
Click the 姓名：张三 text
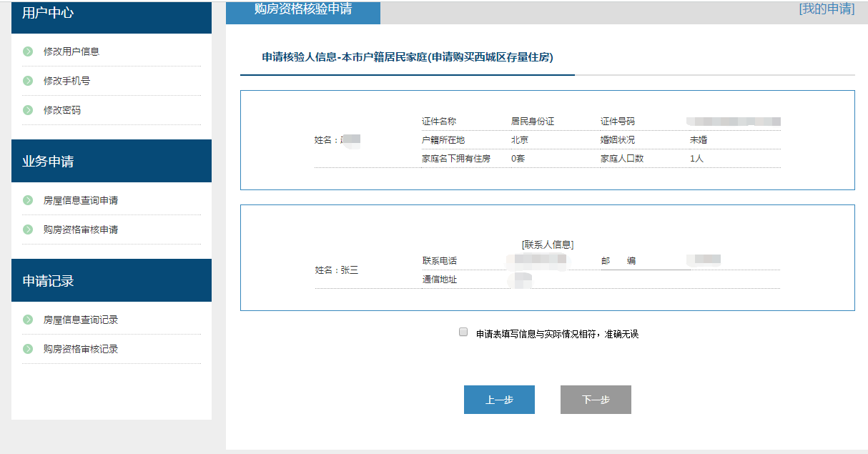pyautogui.click(x=337, y=270)
